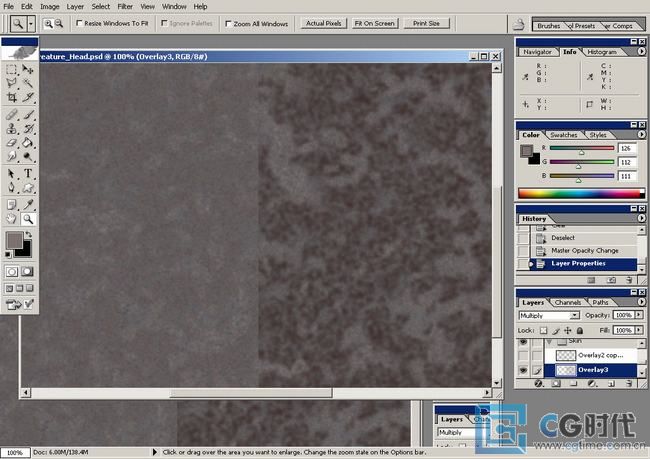The image size is (650, 459).
Task: Open the Layer menu
Action: [x=75, y=7]
